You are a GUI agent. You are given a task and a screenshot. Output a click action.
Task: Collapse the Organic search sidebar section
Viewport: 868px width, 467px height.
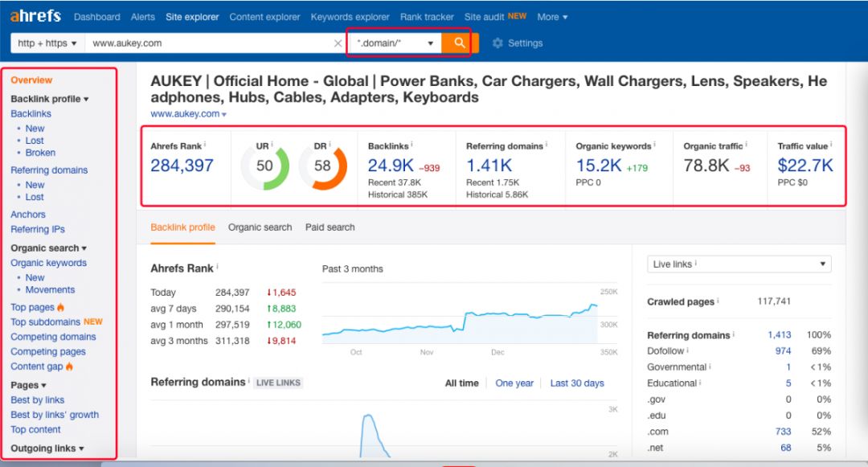(x=49, y=248)
